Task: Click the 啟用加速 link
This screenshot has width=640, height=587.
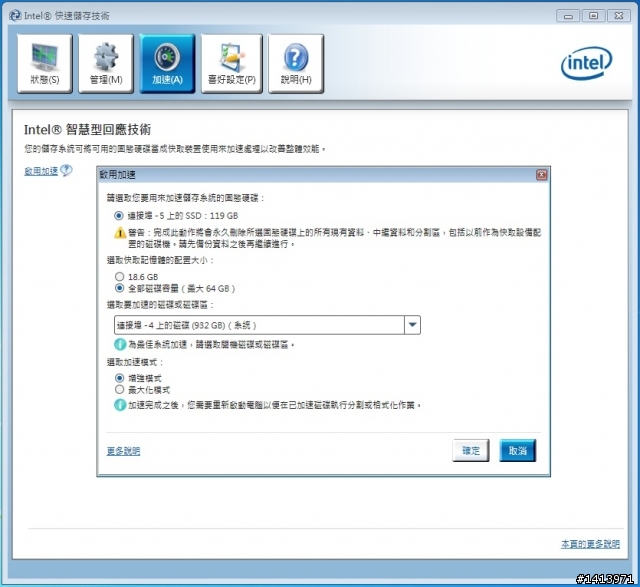Action: [x=41, y=171]
